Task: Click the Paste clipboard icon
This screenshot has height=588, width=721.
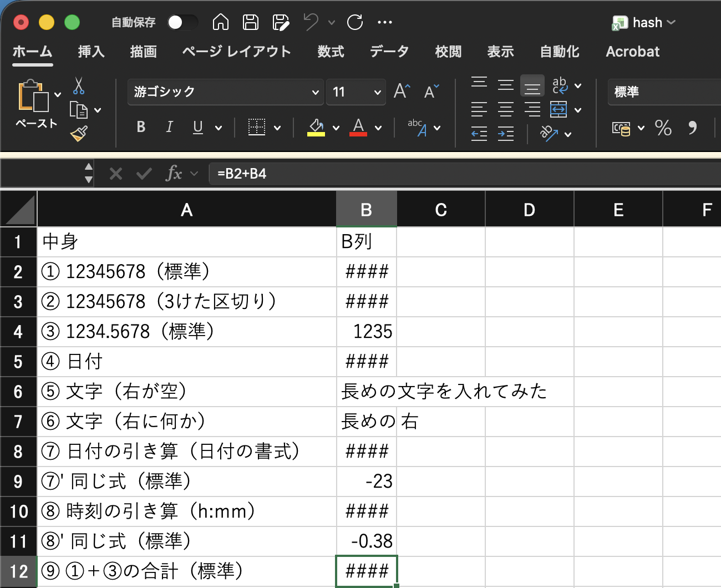Action: click(x=33, y=95)
